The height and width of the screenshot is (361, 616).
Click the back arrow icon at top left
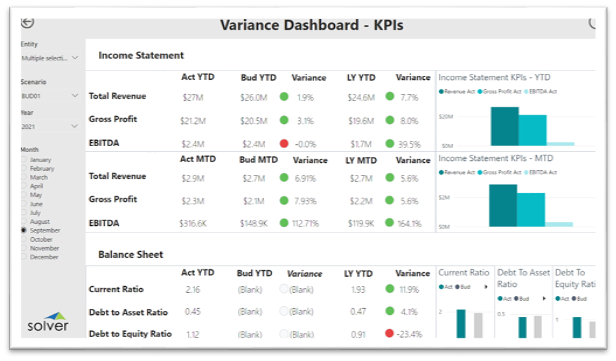point(28,23)
